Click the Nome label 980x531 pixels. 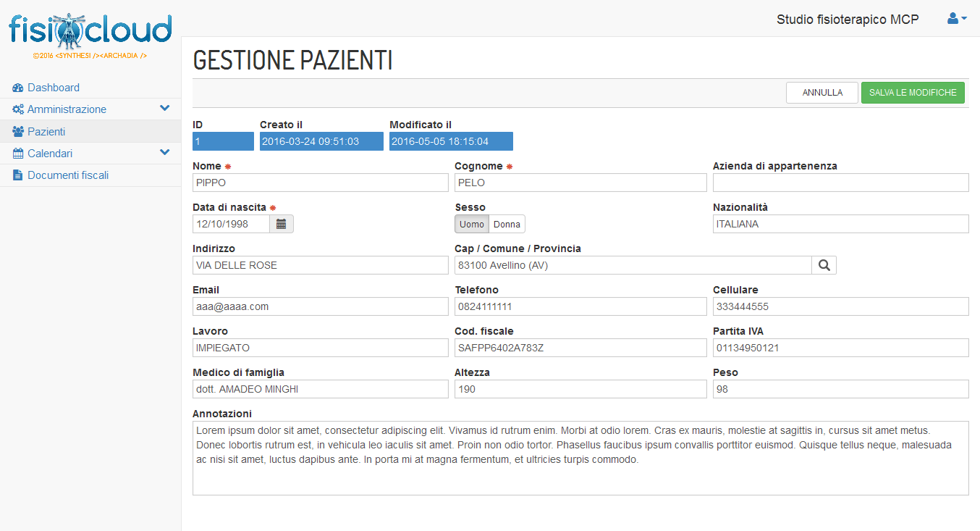point(207,166)
